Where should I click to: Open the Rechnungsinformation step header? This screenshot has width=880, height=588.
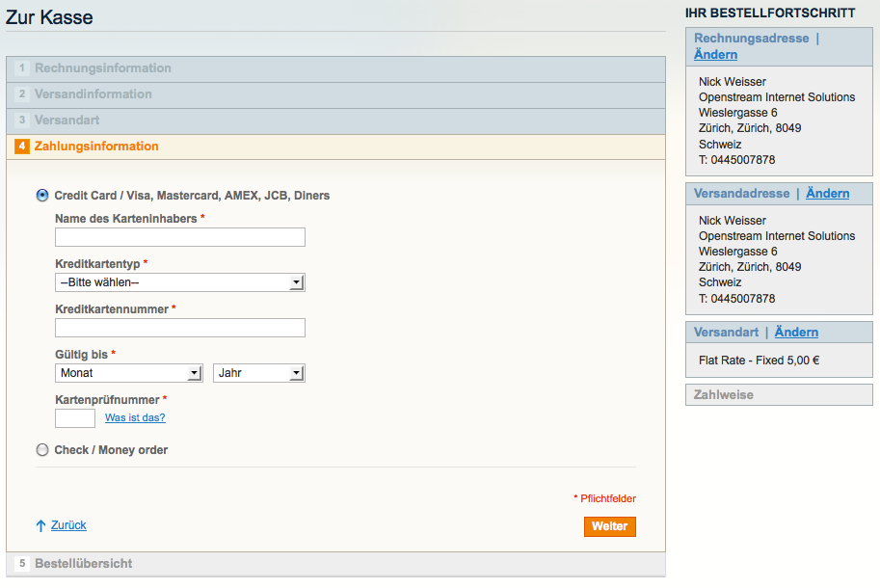point(103,68)
